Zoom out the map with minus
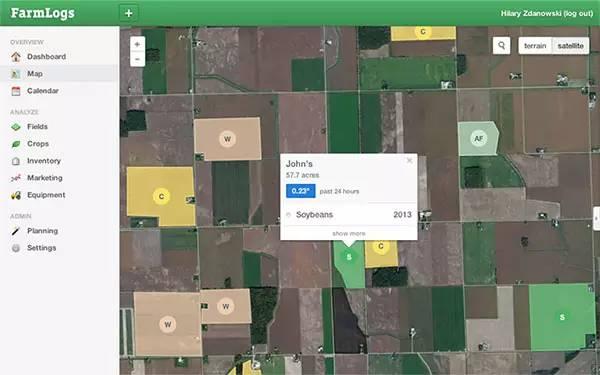Screen dimensions: 600x375 [137, 59]
